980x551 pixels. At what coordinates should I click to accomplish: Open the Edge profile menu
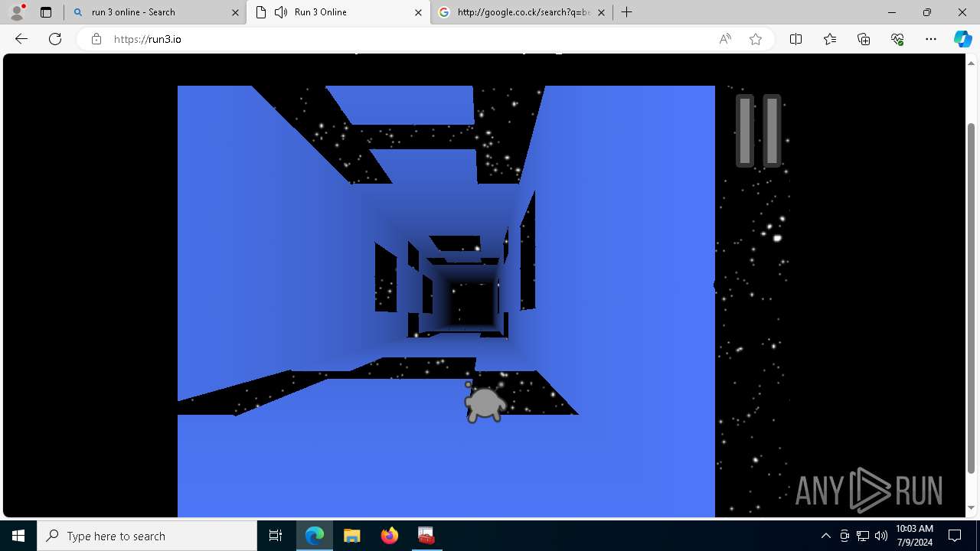17,12
